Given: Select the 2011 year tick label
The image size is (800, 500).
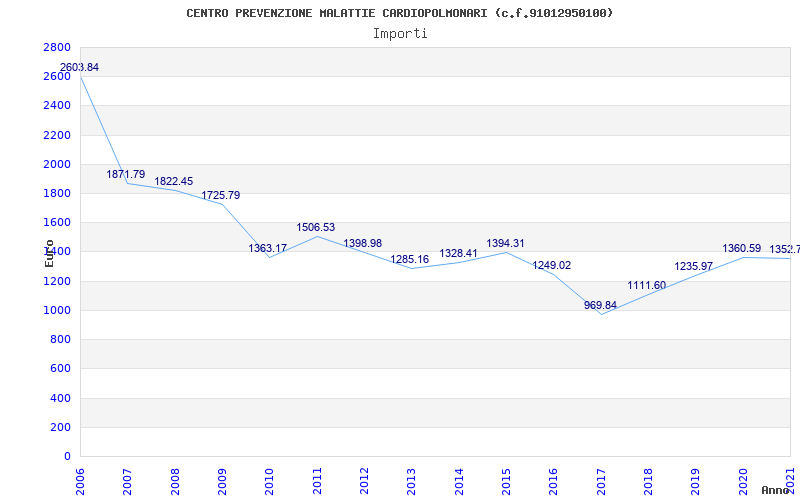Looking at the screenshot, I should click(316, 478).
